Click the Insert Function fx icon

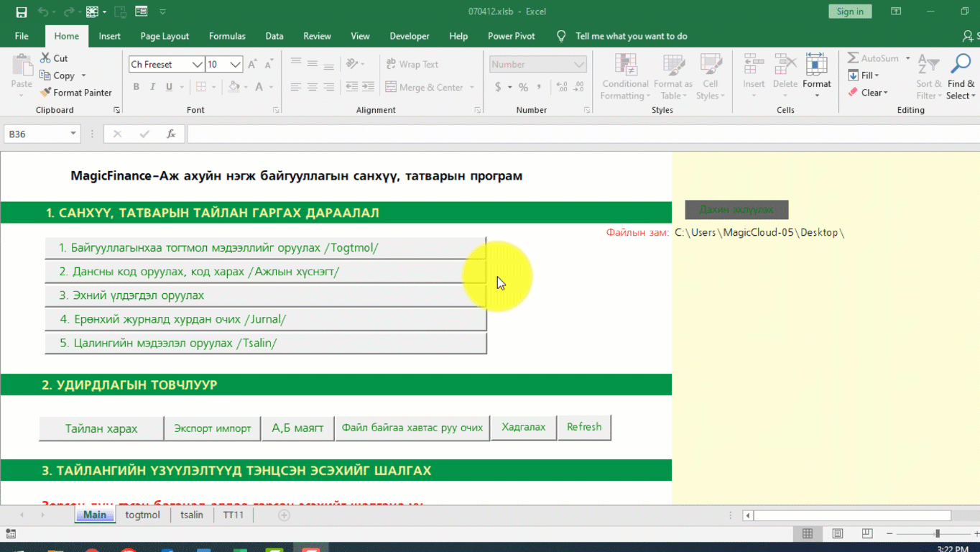pyautogui.click(x=171, y=134)
